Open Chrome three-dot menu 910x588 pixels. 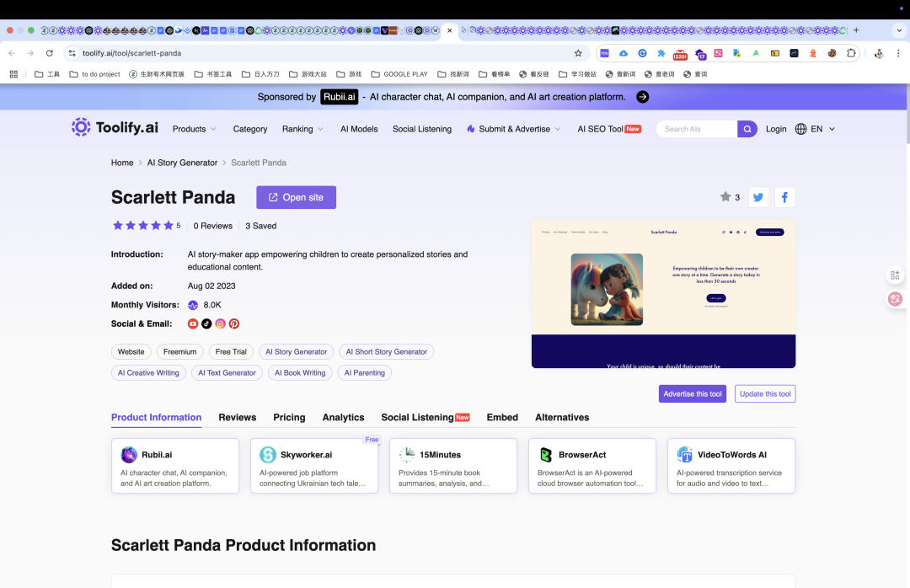click(898, 53)
